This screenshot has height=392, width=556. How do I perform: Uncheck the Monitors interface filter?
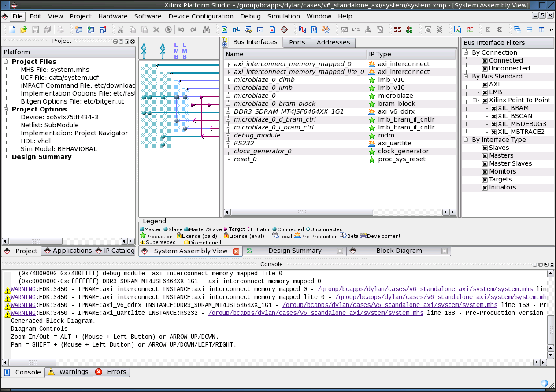485,171
